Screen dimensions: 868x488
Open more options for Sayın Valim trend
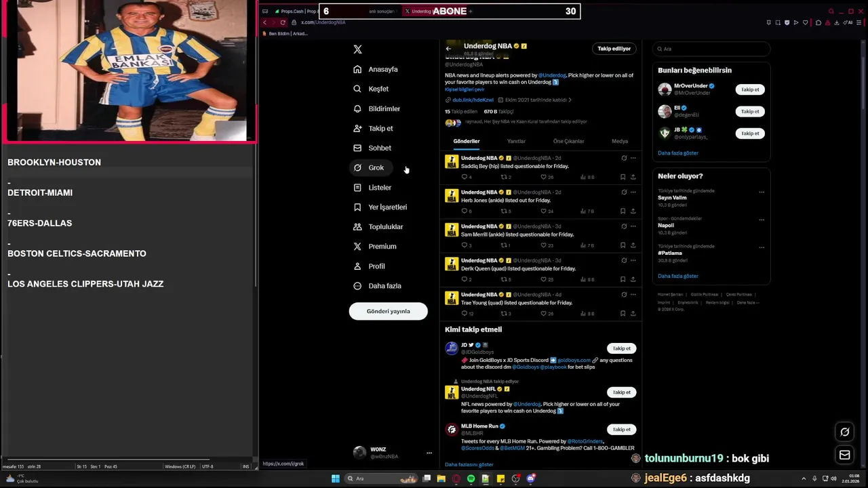tap(762, 192)
